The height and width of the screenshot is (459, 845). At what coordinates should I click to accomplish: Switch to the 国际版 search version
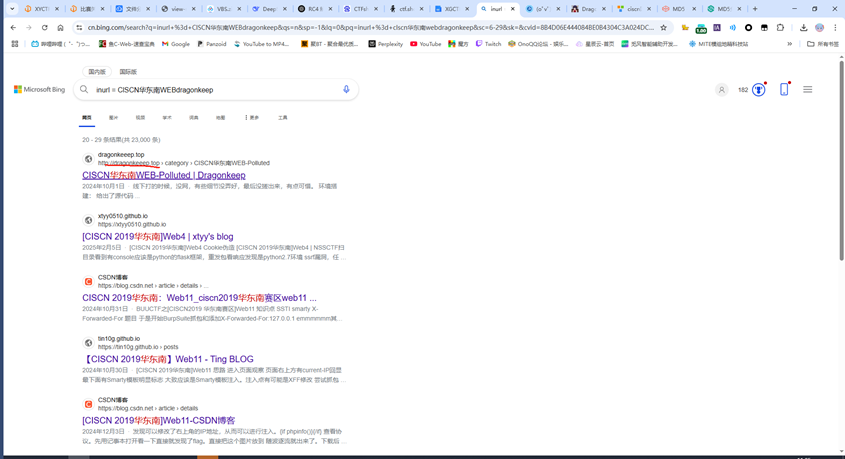pyautogui.click(x=128, y=72)
